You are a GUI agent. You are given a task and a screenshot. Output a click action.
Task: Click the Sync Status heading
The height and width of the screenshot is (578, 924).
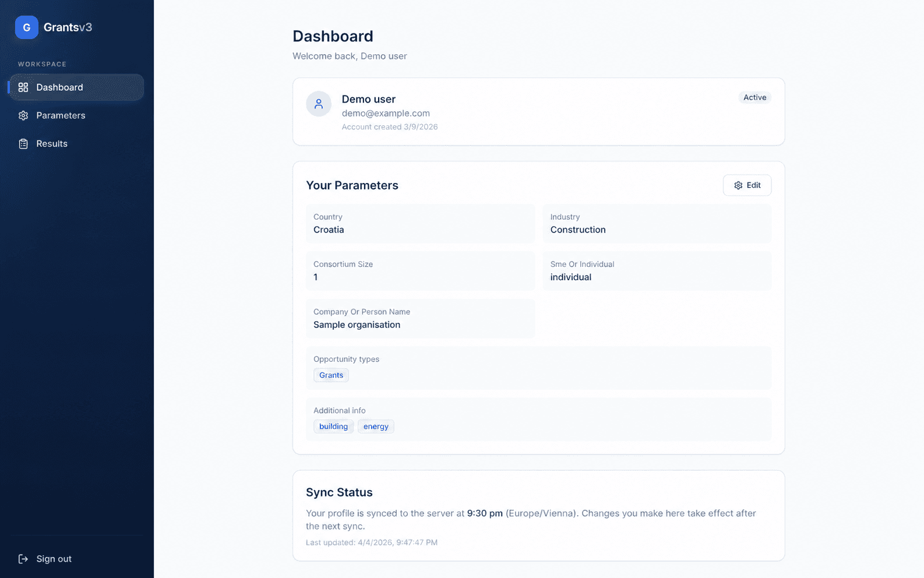(339, 492)
